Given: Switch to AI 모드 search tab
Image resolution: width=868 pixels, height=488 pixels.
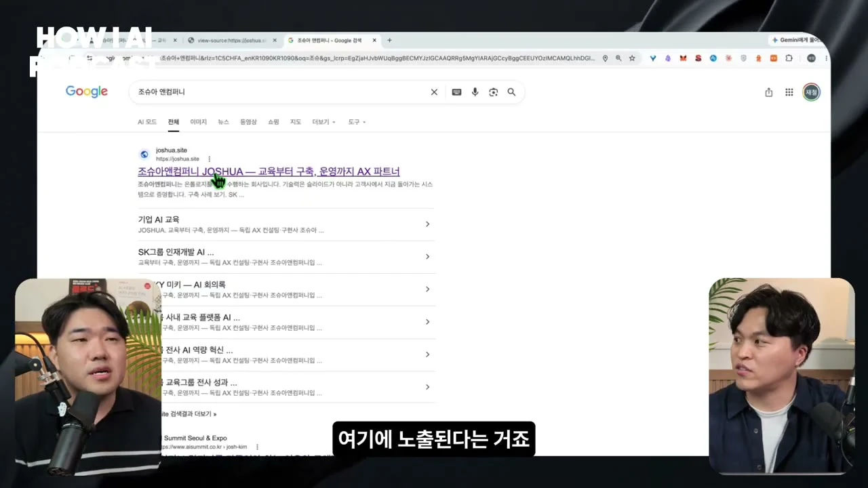Looking at the screenshot, I should click(147, 122).
